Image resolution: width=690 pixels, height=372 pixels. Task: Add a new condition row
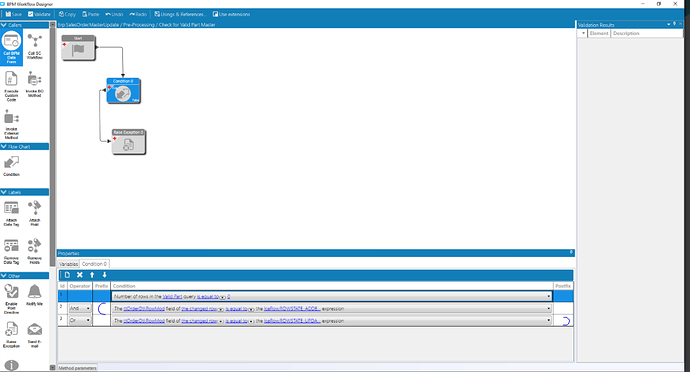point(67,275)
